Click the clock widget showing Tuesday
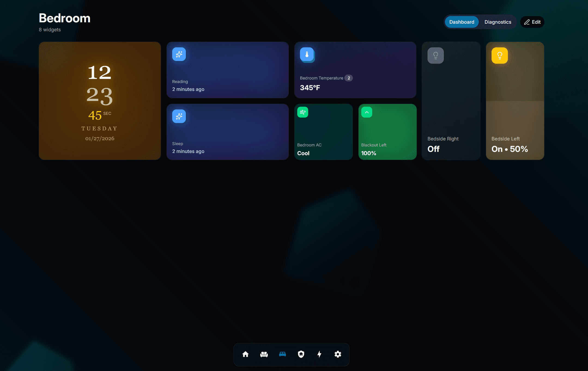Screen dimensions: 588x371 click(100, 101)
